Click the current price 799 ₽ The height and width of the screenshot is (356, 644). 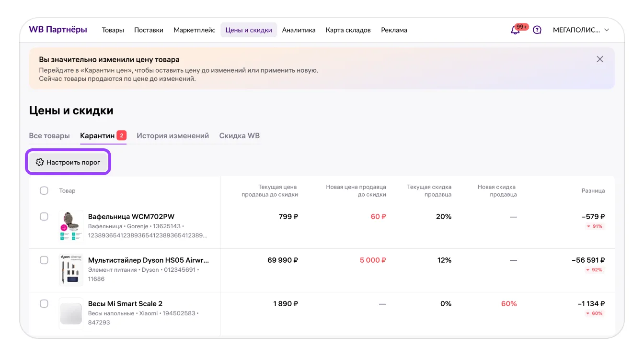[288, 217]
